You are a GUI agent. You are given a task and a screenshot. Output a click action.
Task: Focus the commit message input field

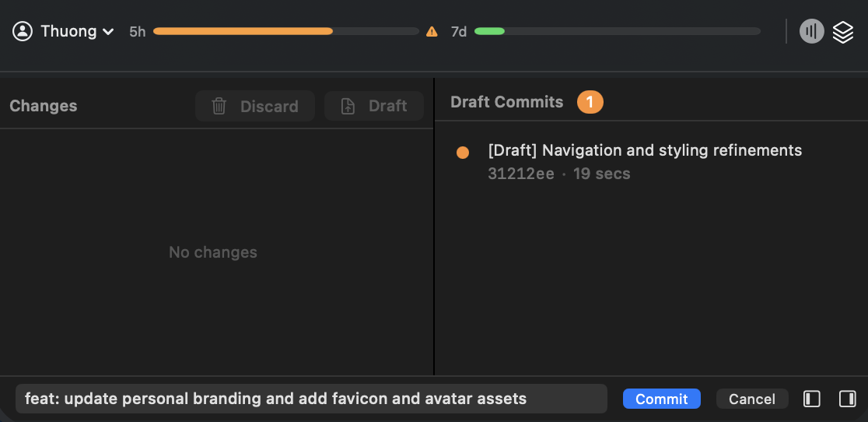311,399
